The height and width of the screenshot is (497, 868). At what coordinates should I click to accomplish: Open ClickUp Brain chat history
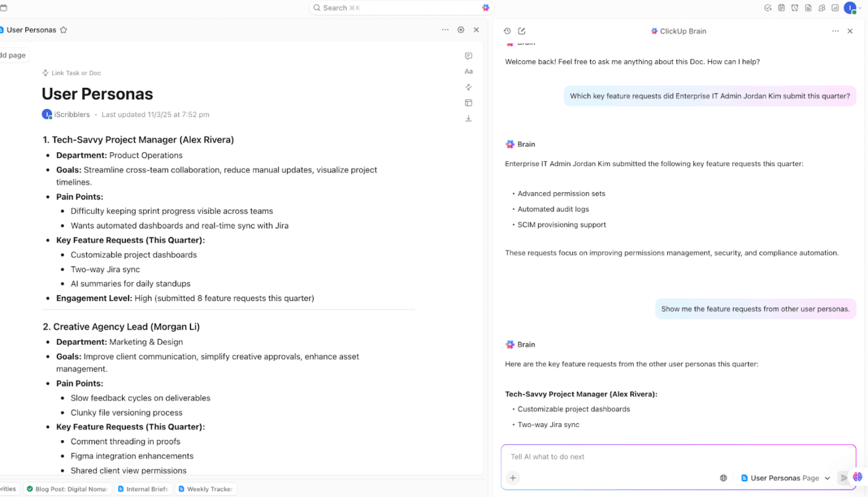click(507, 30)
